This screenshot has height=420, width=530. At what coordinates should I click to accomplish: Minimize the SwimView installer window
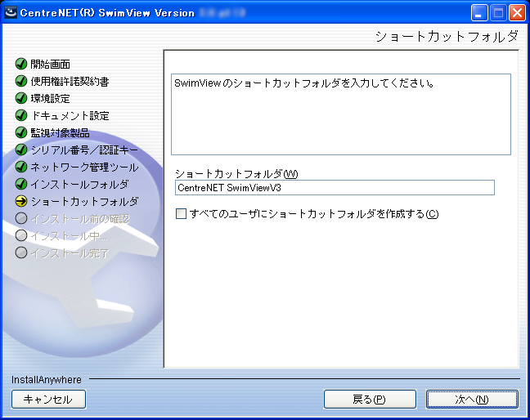coord(479,13)
